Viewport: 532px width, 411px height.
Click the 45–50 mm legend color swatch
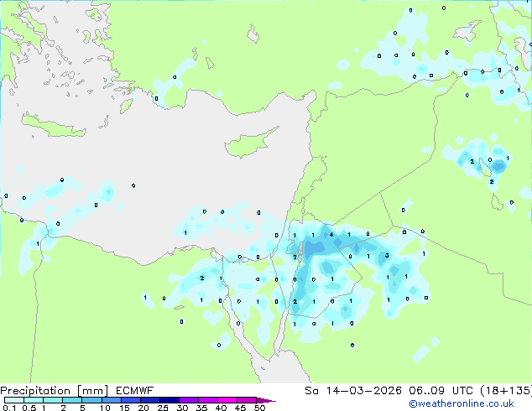247,400
